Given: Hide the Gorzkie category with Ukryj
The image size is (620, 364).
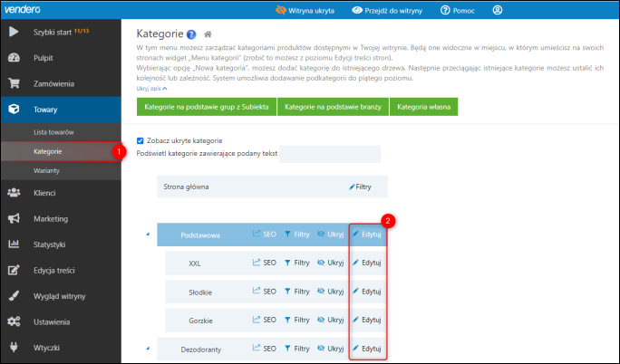Looking at the screenshot, I should (331, 320).
